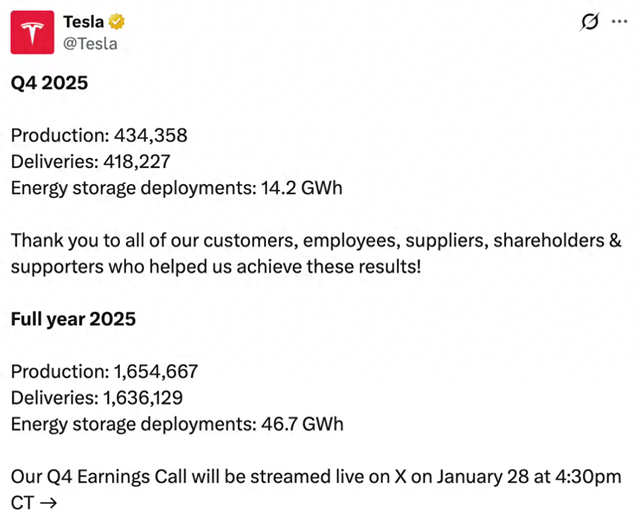Select the "Deliveries: 1,636,129" line
This screenshot has height=510, width=640.
(97, 398)
